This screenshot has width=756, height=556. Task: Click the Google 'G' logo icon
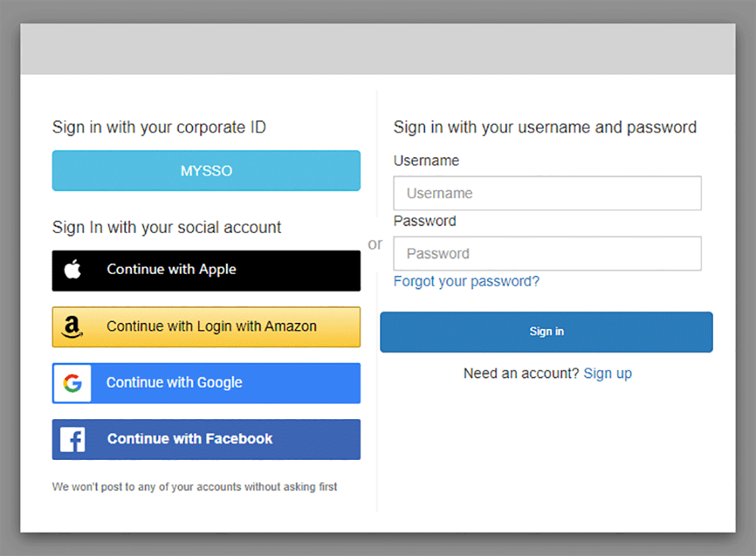coord(72,383)
